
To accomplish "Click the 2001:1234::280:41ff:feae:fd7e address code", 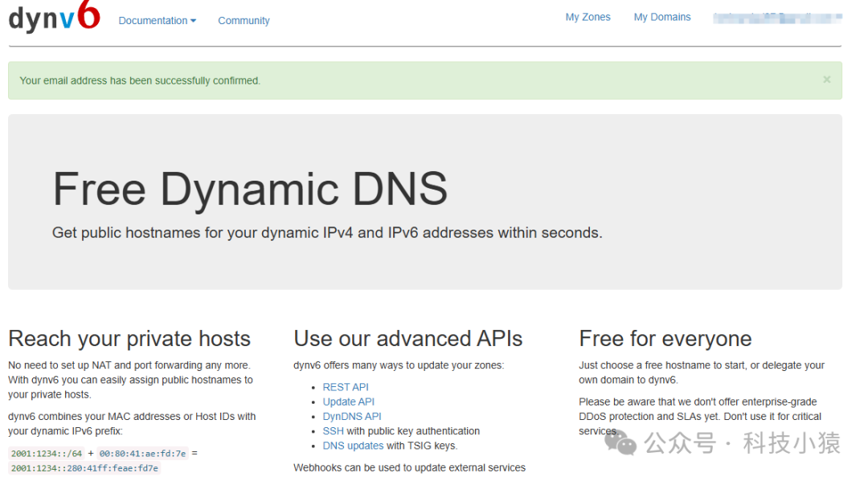I will pos(84,468).
